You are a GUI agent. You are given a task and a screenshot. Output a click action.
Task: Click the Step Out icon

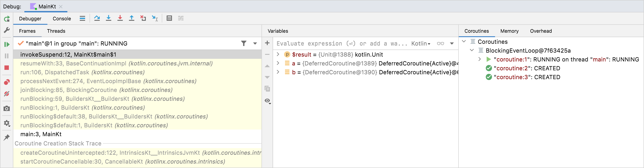click(x=131, y=18)
